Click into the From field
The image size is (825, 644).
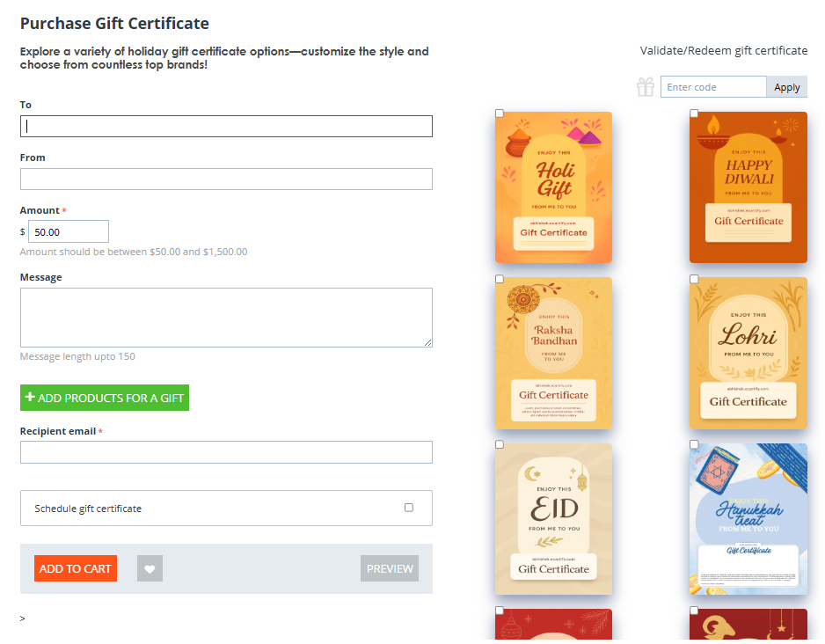(x=226, y=179)
